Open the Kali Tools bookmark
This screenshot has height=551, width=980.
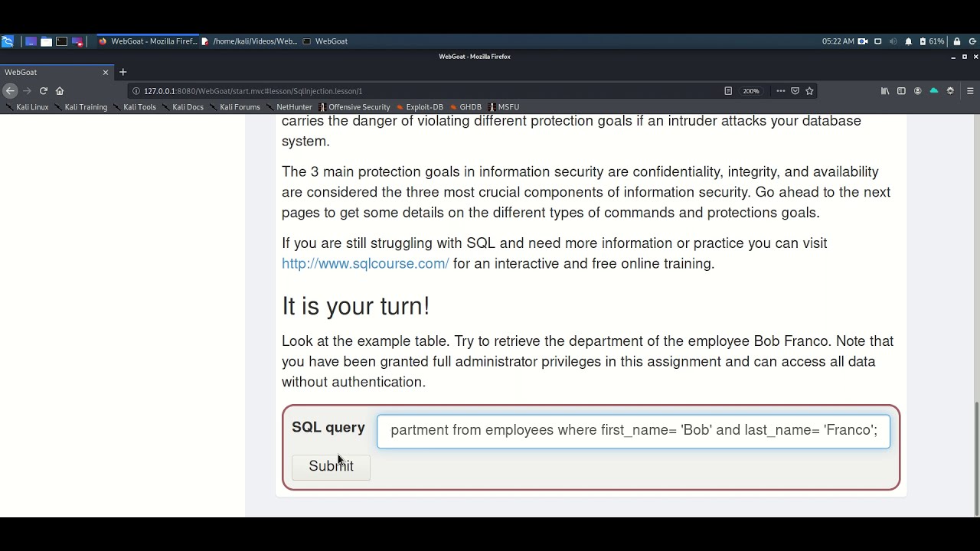135,107
